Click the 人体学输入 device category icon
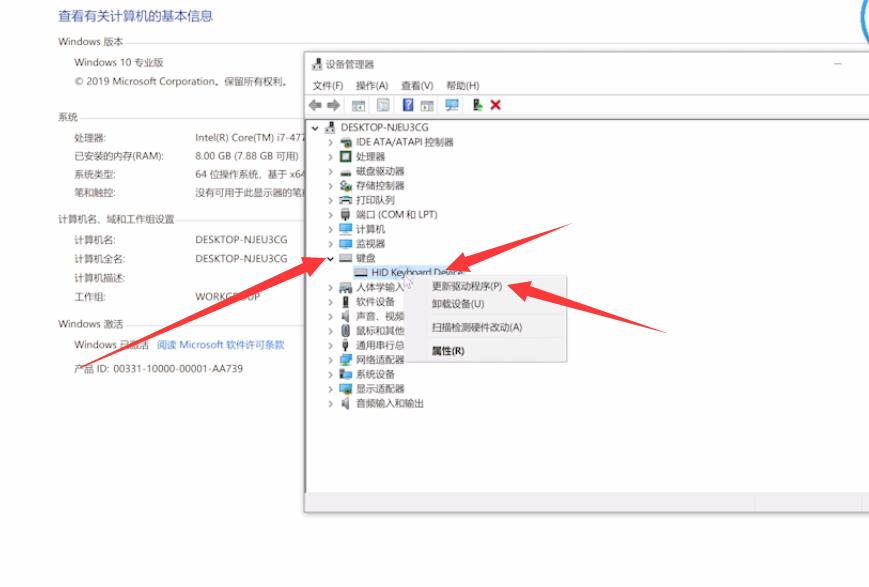The width and height of the screenshot is (869, 587). coord(345,287)
